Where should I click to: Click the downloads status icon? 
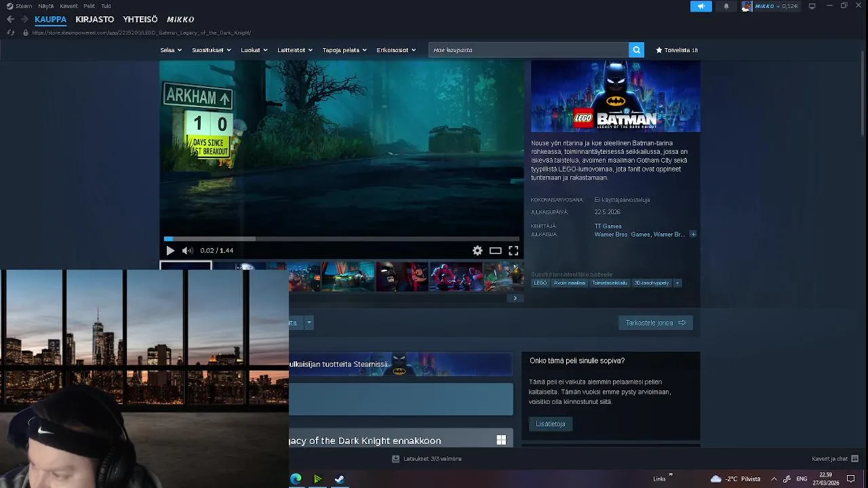point(395,459)
